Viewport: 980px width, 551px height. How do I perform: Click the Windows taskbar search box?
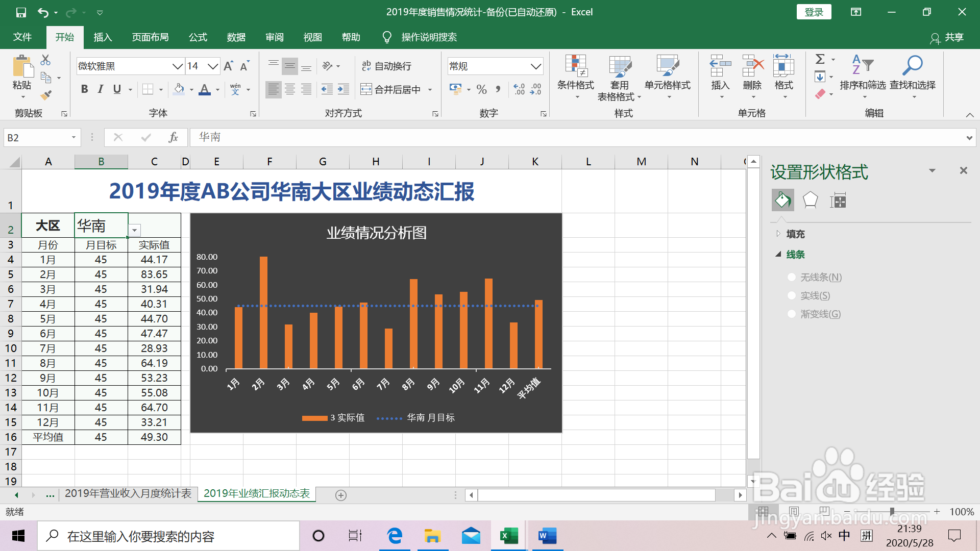[168, 536]
